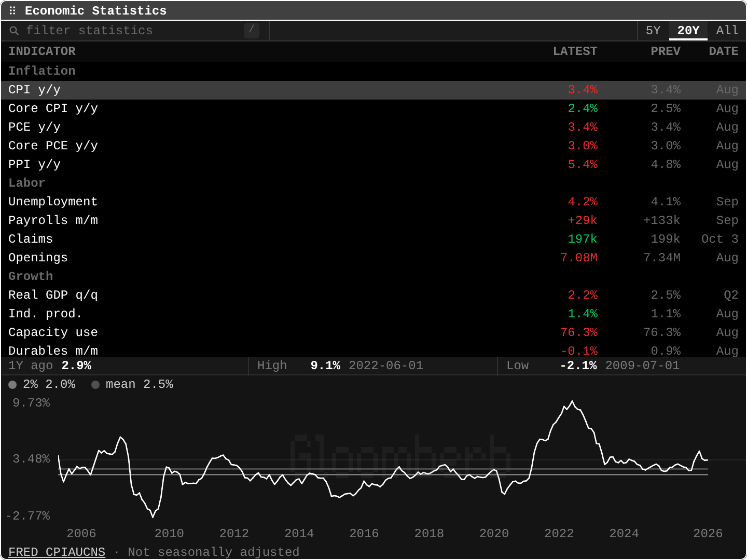Click the Payrolls previous value +133k

(661, 220)
